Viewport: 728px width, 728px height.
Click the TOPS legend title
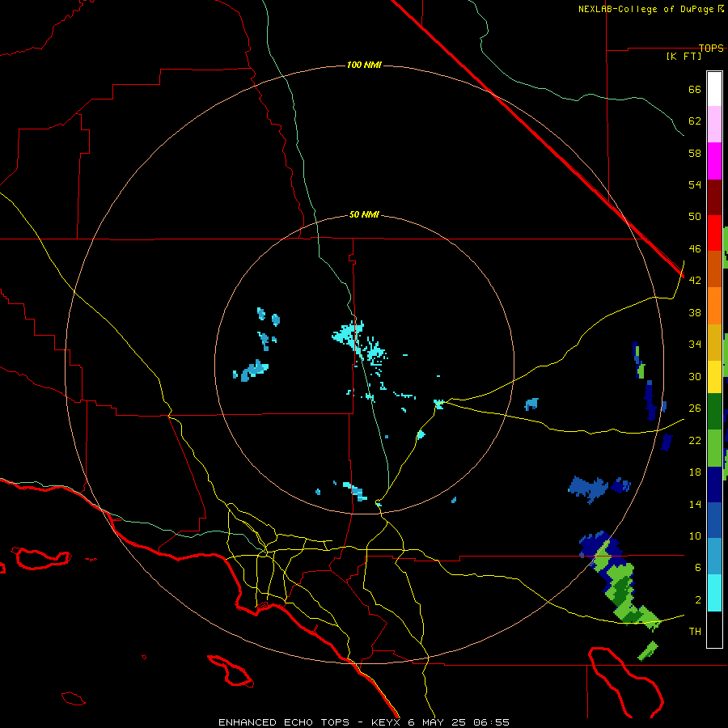pyautogui.click(x=711, y=48)
